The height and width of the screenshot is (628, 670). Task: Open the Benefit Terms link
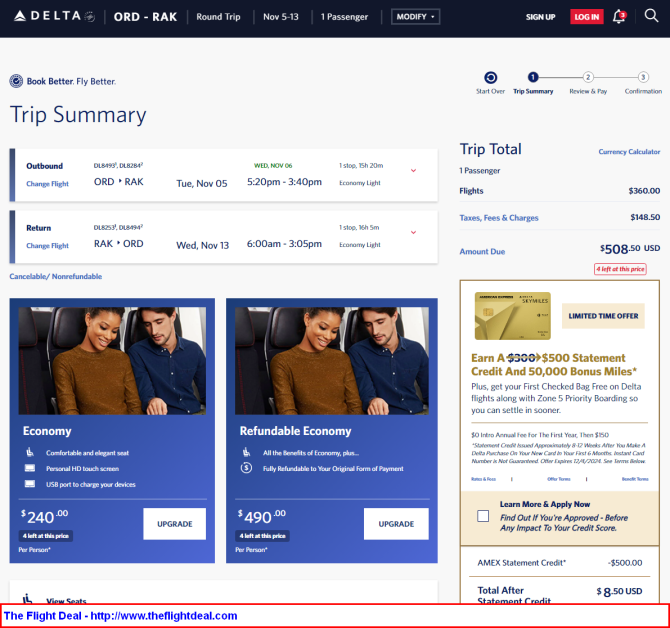click(635, 479)
